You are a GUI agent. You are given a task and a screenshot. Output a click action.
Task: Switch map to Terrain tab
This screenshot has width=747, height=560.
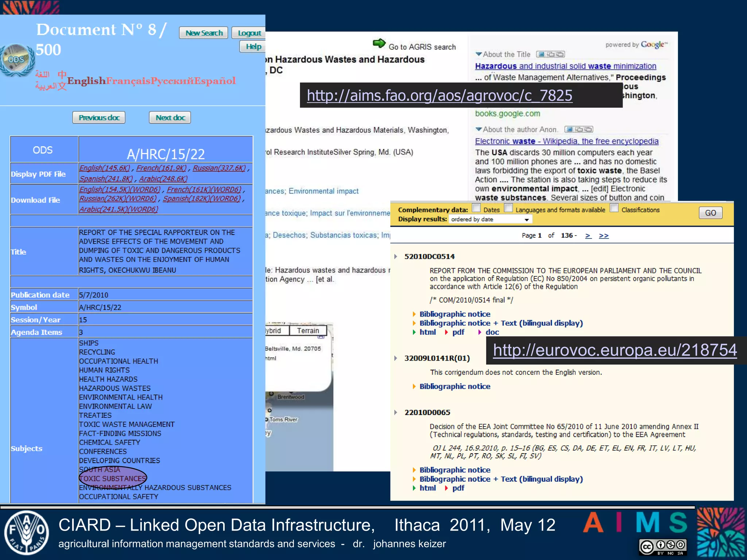tap(307, 331)
